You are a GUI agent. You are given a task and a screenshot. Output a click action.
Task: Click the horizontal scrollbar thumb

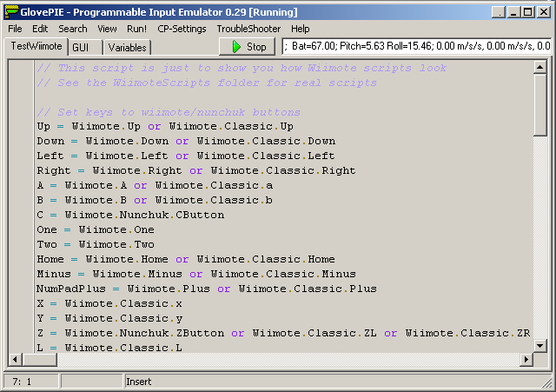39,360
